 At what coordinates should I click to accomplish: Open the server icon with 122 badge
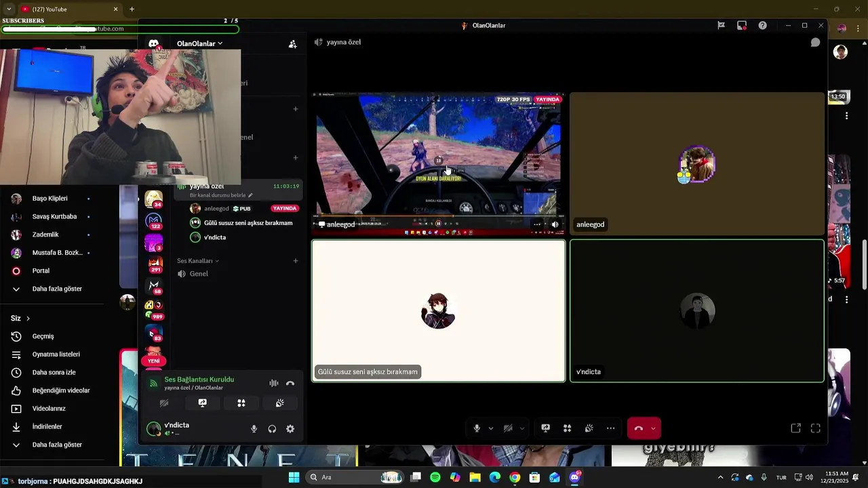tap(154, 221)
